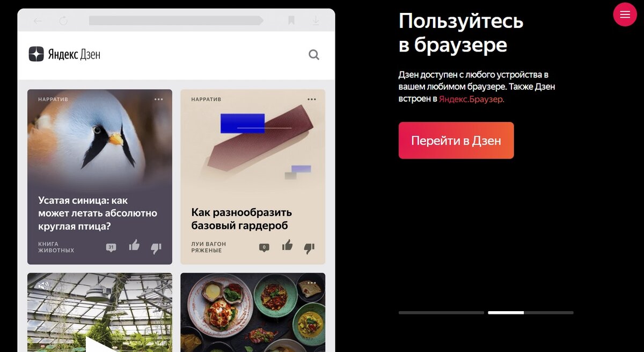The width and height of the screenshot is (644, 352).
Task: Open comments on the bird article
Action: click(x=111, y=248)
